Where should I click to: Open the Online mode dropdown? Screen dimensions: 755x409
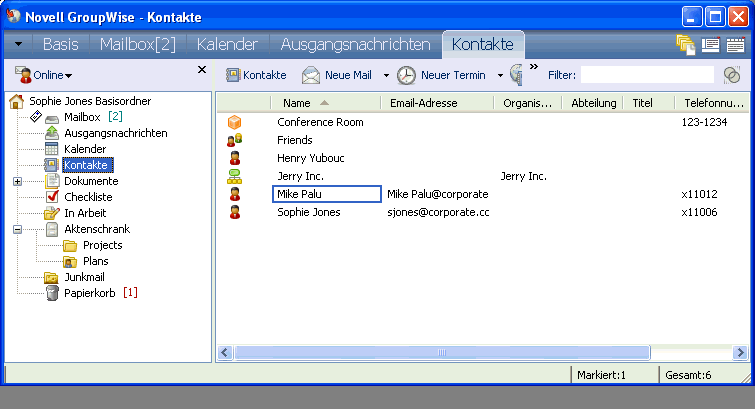tap(43, 75)
